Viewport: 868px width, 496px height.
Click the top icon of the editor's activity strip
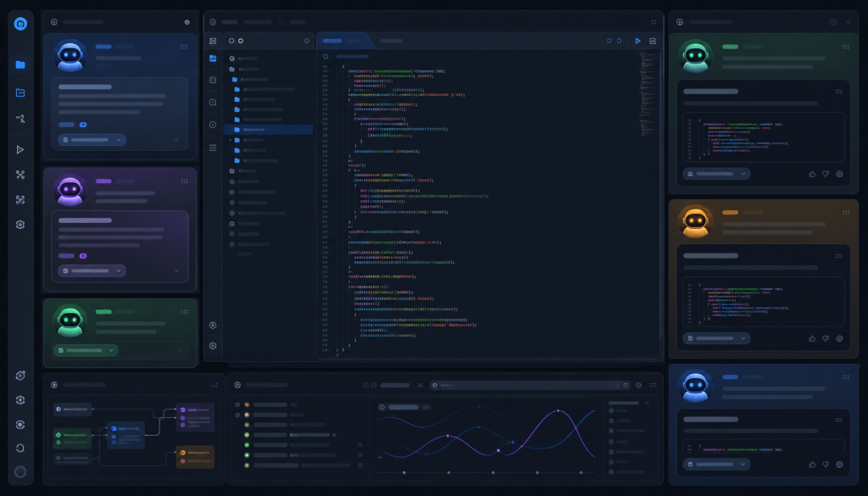(213, 41)
